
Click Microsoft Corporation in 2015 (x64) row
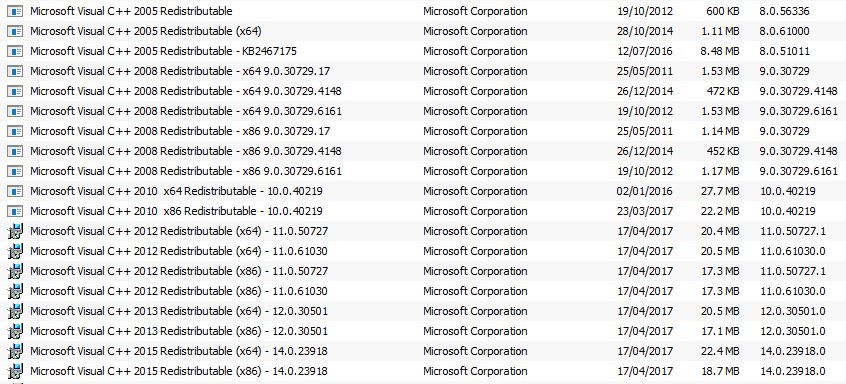pyautogui.click(x=475, y=351)
